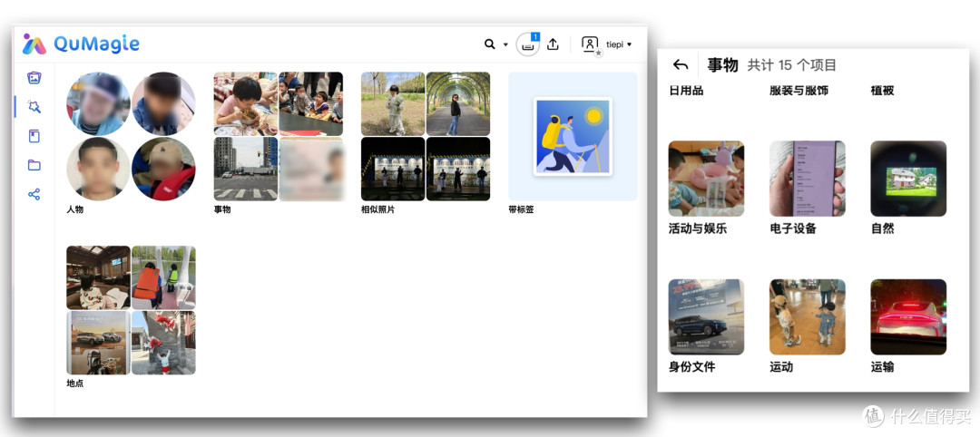Viewport: 980px width, 437px height.
Task: Open the 带标签 hiker illustration tile
Action: point(573,136)
